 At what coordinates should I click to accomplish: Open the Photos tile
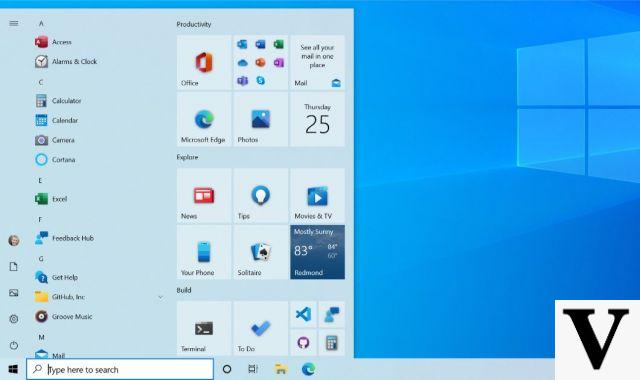[x=261, y=119]
